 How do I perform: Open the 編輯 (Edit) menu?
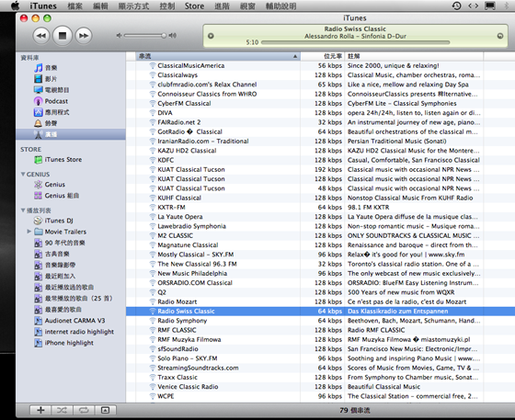point(100,6)
